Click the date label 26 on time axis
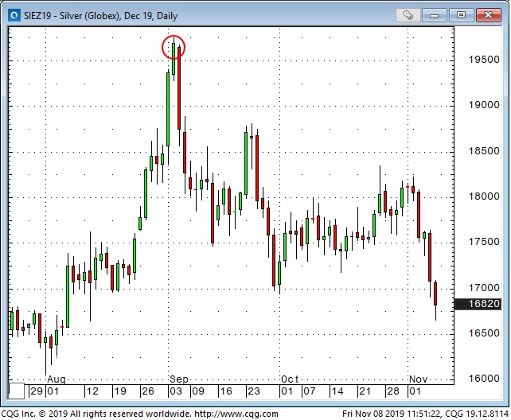The height and width of the screenshot is (420, 511). 148,391
